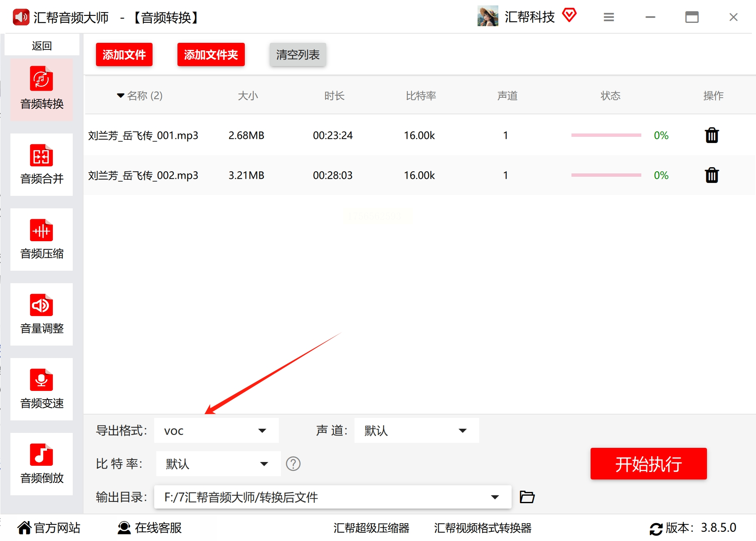Select the 音频转换 sidebar tab
Screen dimensions: 756x541
[x=42, y=90]
